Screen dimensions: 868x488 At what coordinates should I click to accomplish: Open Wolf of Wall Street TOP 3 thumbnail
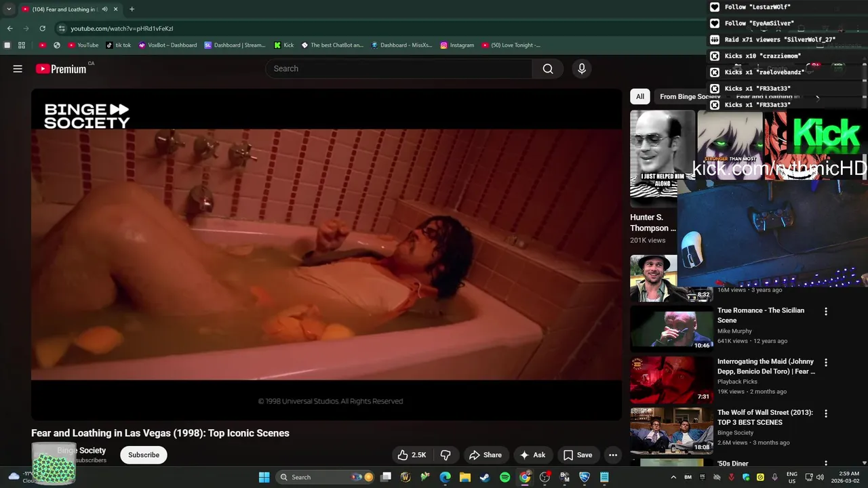pos(671,430)
